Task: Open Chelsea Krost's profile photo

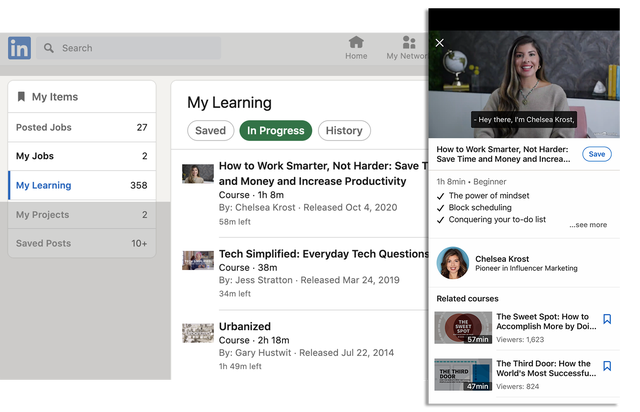Action: click(453, 263)
